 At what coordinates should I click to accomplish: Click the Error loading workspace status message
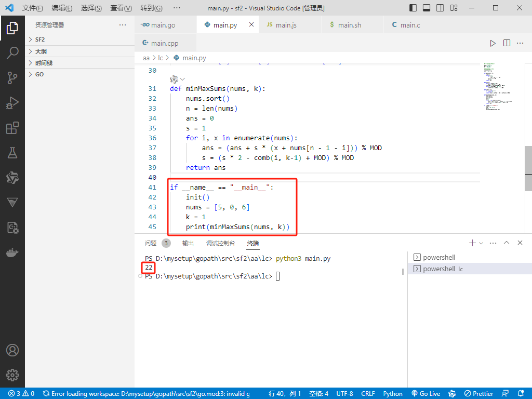147,394
